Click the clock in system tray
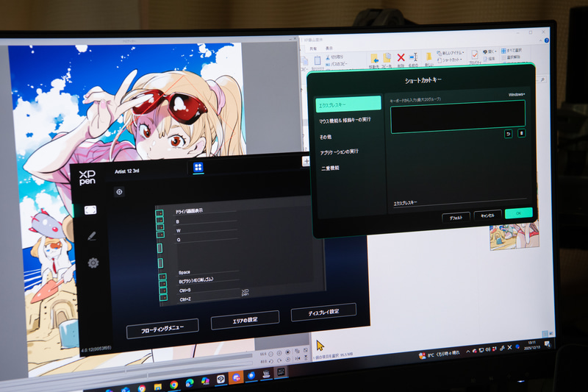Viewport: 588px width, 392px height. pos(532,345)
